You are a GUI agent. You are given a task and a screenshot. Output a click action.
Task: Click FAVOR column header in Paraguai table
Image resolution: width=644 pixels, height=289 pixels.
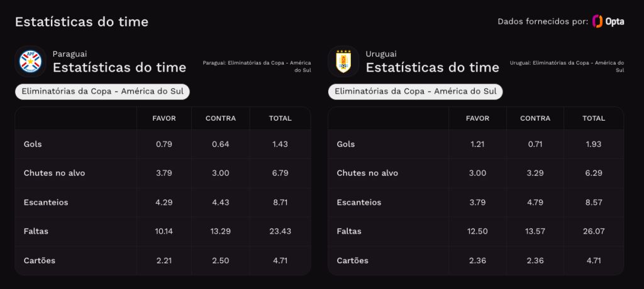(164, 118)
